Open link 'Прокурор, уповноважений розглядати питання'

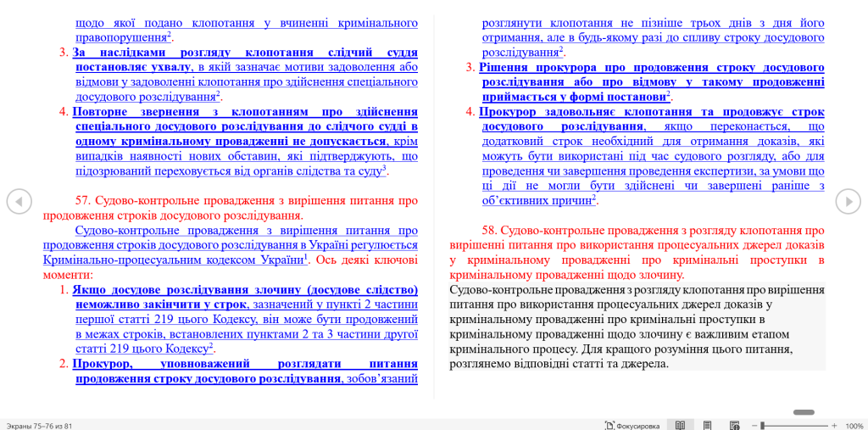click(245, 364)
